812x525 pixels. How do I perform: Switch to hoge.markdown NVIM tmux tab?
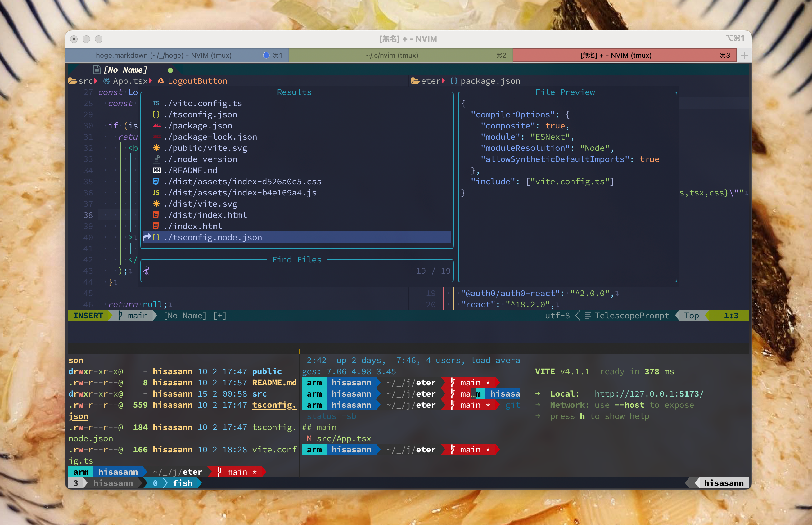pyautogui.click(x=177, y=55)
